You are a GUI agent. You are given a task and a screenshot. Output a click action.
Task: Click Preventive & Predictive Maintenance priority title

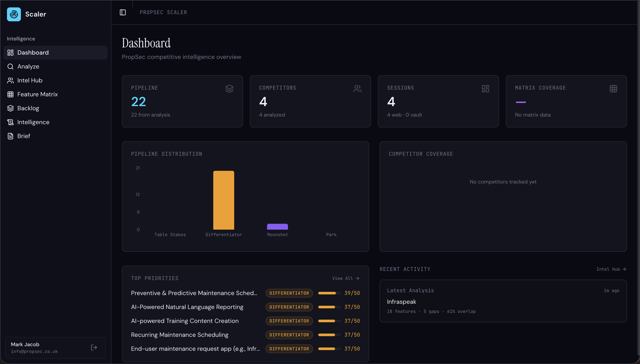coord(194,293)
